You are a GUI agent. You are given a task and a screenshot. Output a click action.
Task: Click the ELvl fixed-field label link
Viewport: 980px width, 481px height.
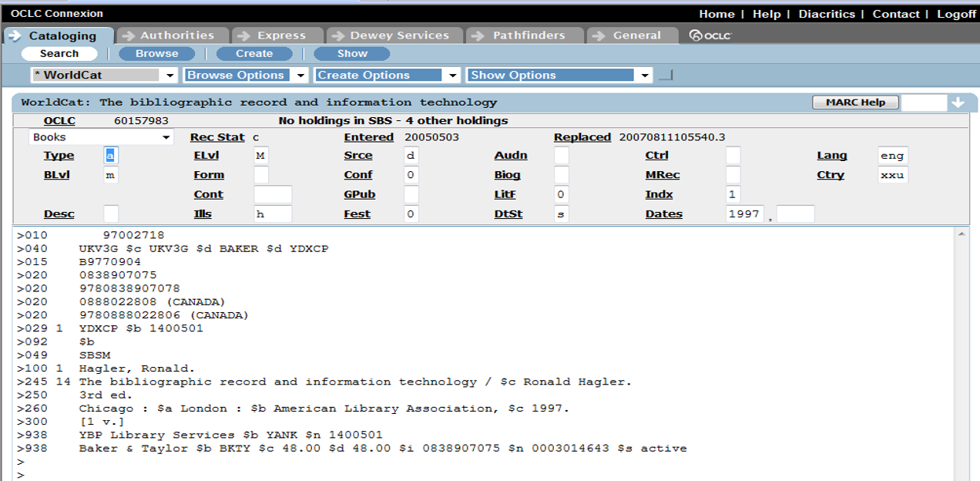click(x=207, y=156)
